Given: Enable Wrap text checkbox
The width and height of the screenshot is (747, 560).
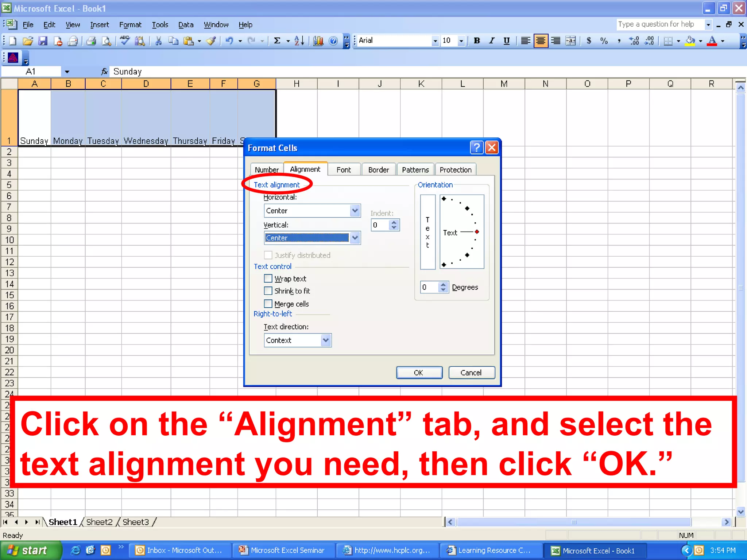Looking at the screenshot, I should pos(268,279).
